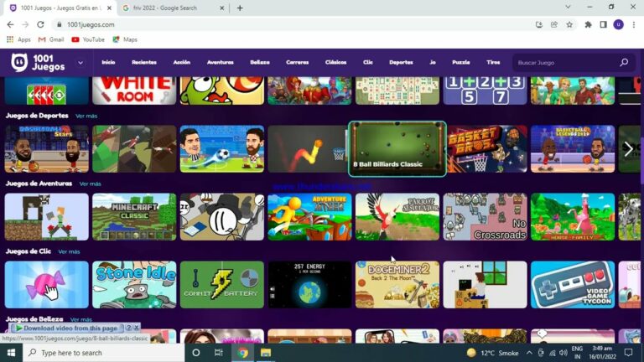Open the Tiros category
The height and width of the screenshot is (362, 644).
click(493, 62)
